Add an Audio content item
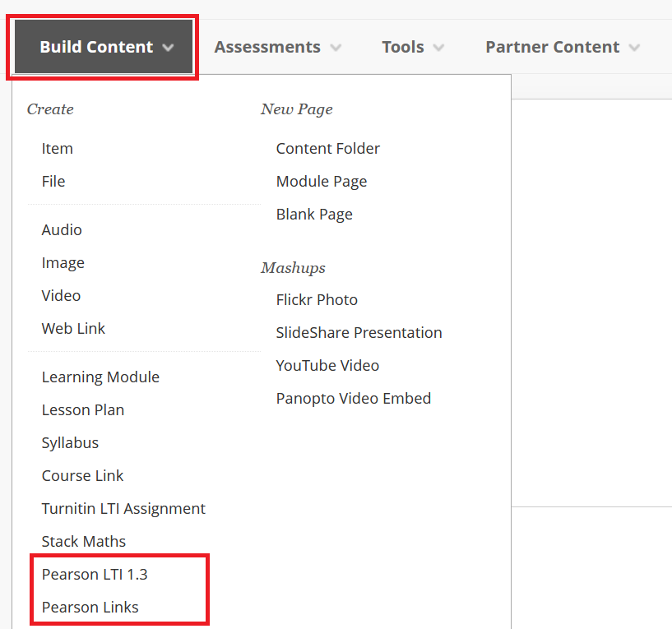This screenshot has width=672, height=638. 62,229
